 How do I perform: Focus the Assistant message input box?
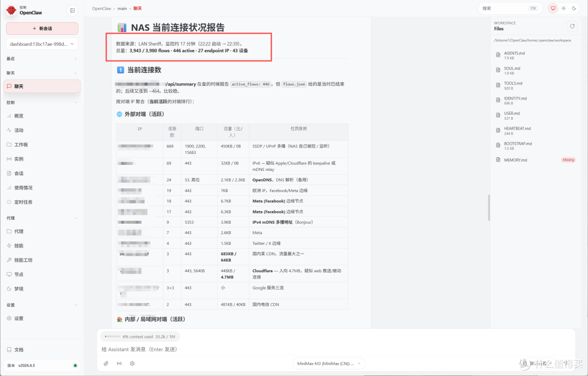[x=335, y=349]
